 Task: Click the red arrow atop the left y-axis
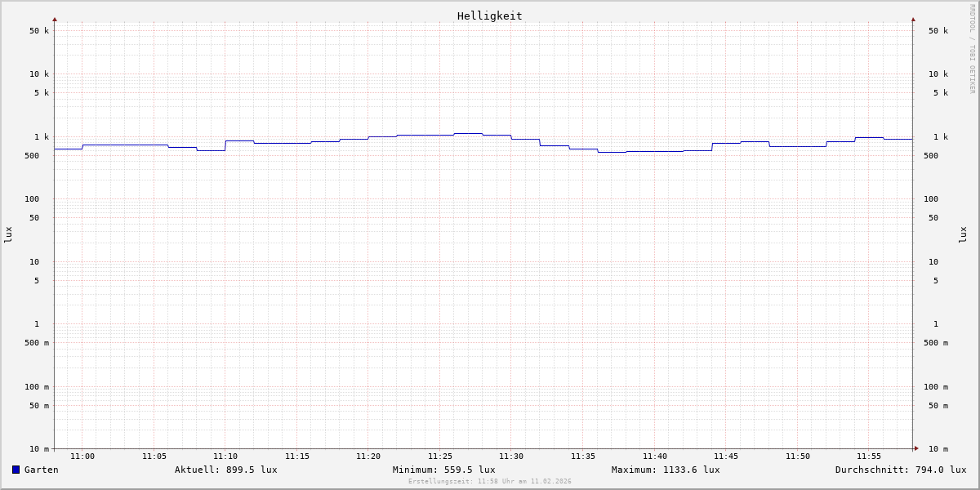(x=55, y=19)
